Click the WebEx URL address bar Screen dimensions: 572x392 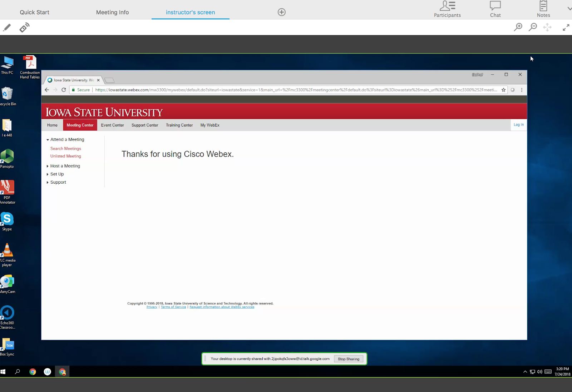click(296, 90)
